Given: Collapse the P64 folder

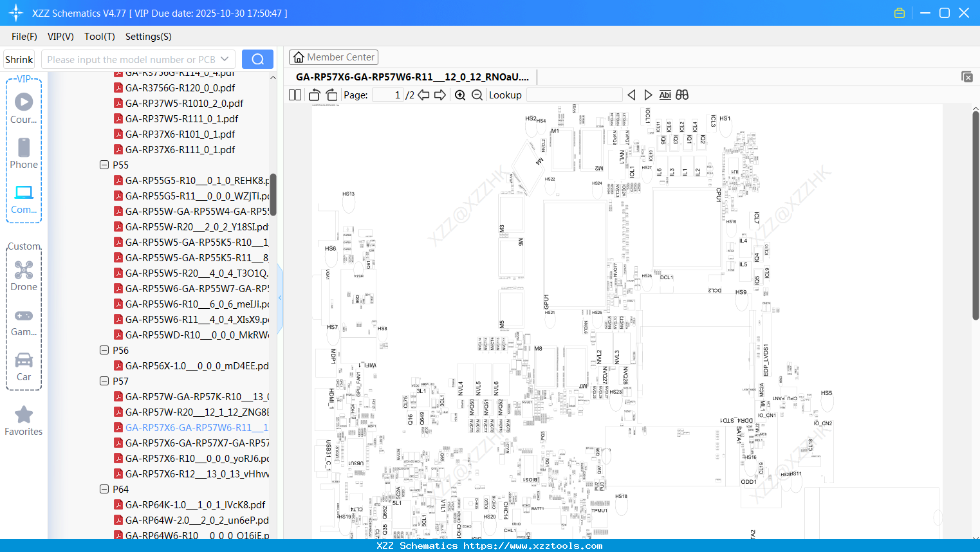Looking at the screenshot, I should 104,489.
